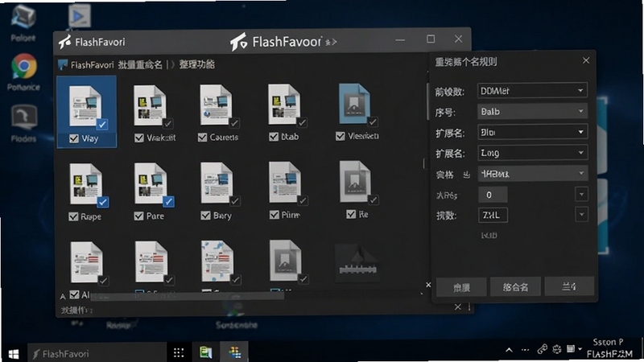Click the centered FlashFavoor title logo
This screenshot has height=362, width=644.
click(x=237, y=42)
